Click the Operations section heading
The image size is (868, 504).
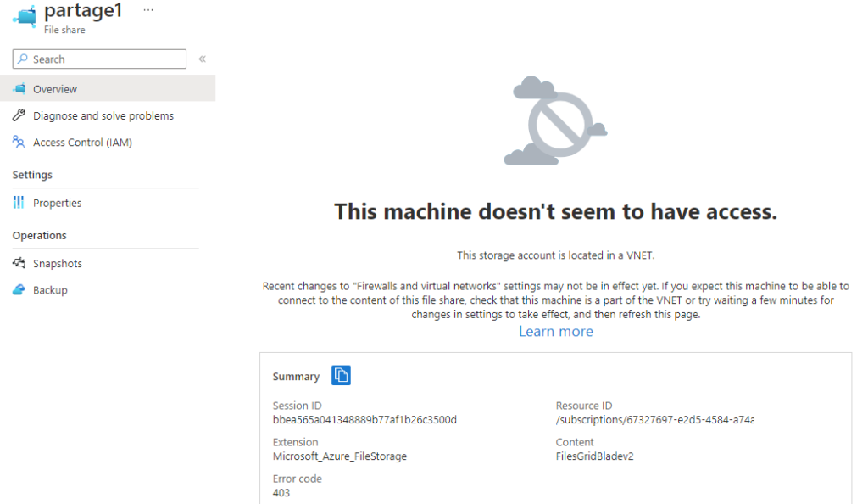(39, 235)
